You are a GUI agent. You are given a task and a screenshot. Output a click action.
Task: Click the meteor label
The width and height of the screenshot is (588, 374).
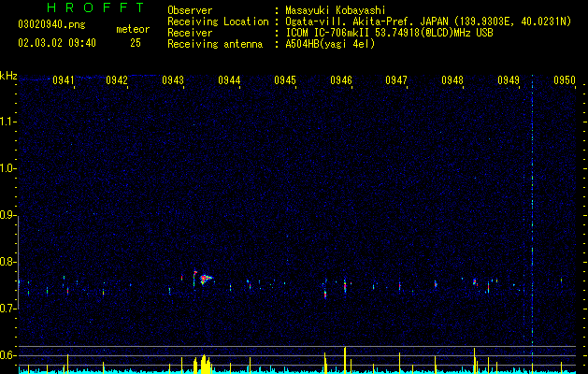(133, 29)
